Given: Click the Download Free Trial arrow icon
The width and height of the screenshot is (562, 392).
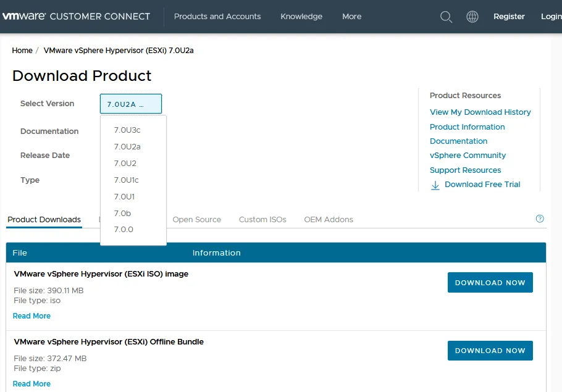Looking at the screenshot, I should tap(435, 185).
